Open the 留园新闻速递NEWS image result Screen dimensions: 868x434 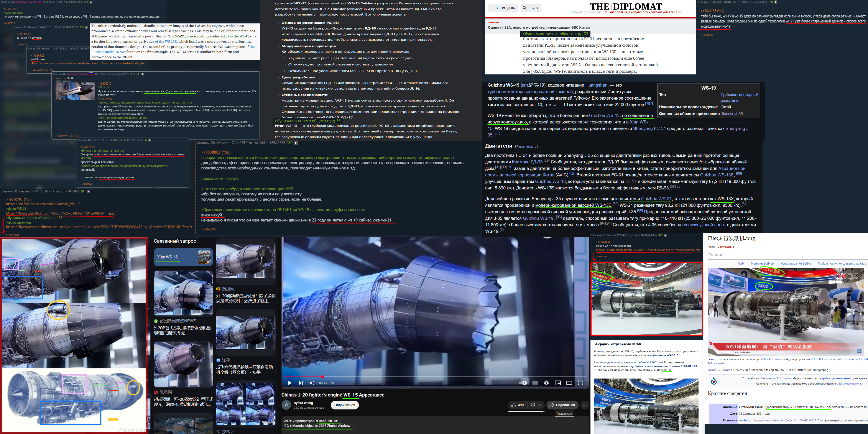pyautogui.click(x=175, y=321)
